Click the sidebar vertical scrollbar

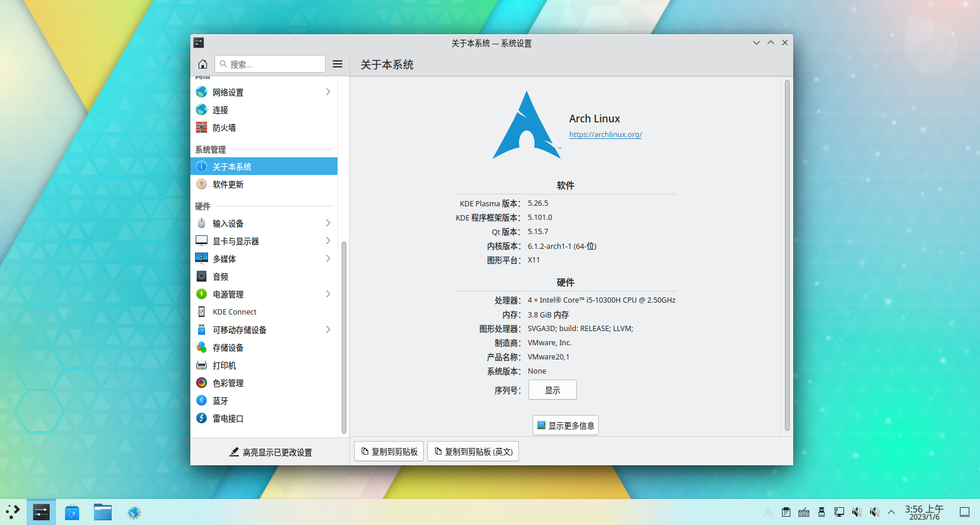pyautogui.click(x=344, y=337)
